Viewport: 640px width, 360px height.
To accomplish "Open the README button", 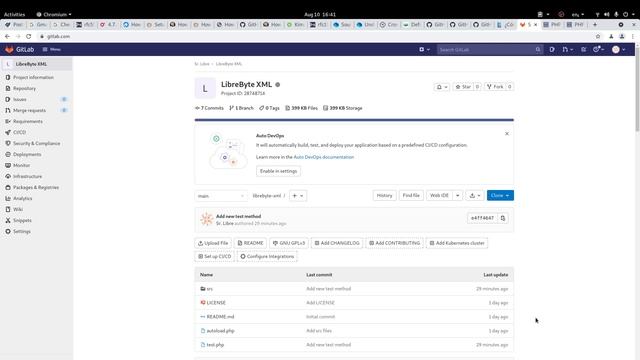I will coord(251,243).
